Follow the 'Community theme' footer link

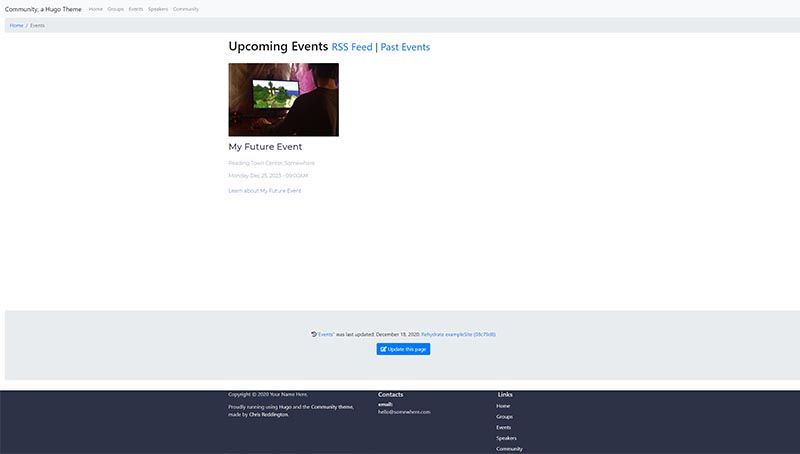pyautogui.click(x=332, y=407)
